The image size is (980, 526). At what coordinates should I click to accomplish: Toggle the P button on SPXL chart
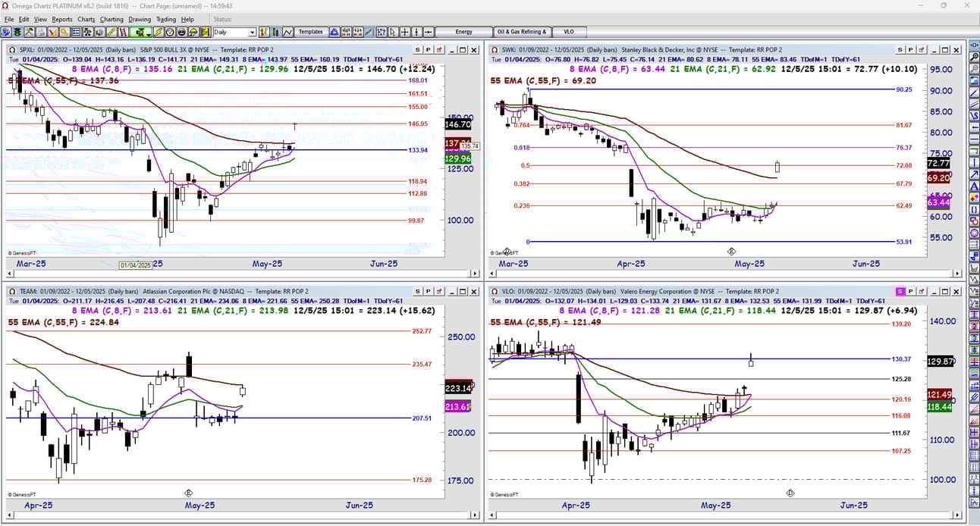coord(429,49)
